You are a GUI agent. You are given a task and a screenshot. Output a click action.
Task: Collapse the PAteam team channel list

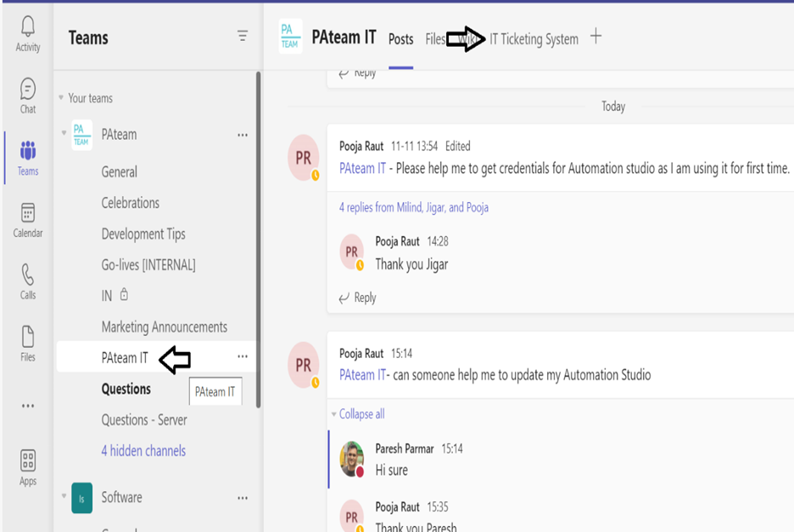(x=62, y=135)
